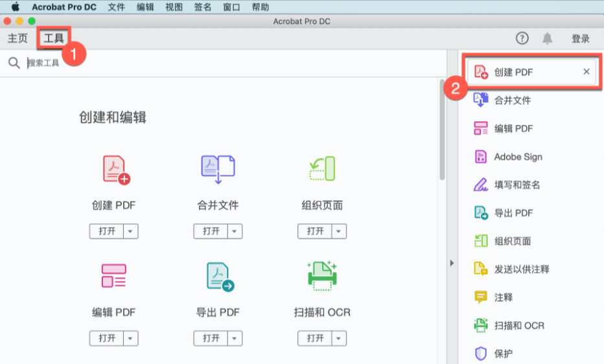The width and height of the screenshot is (604, 364).
Task: Click the 编辑 PDF icon in main grid
Action: tap(113, 275)
